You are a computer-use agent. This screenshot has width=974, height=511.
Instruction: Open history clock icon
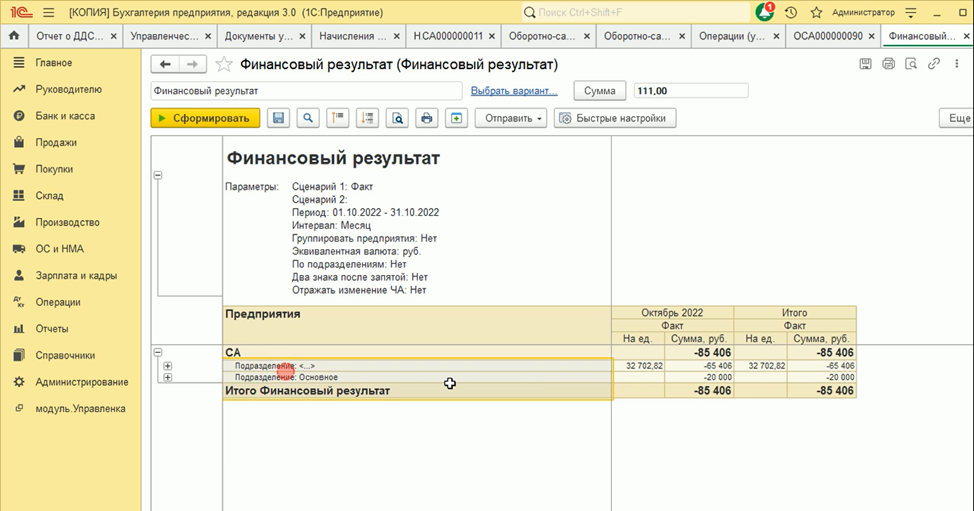(x=791, y=12)
